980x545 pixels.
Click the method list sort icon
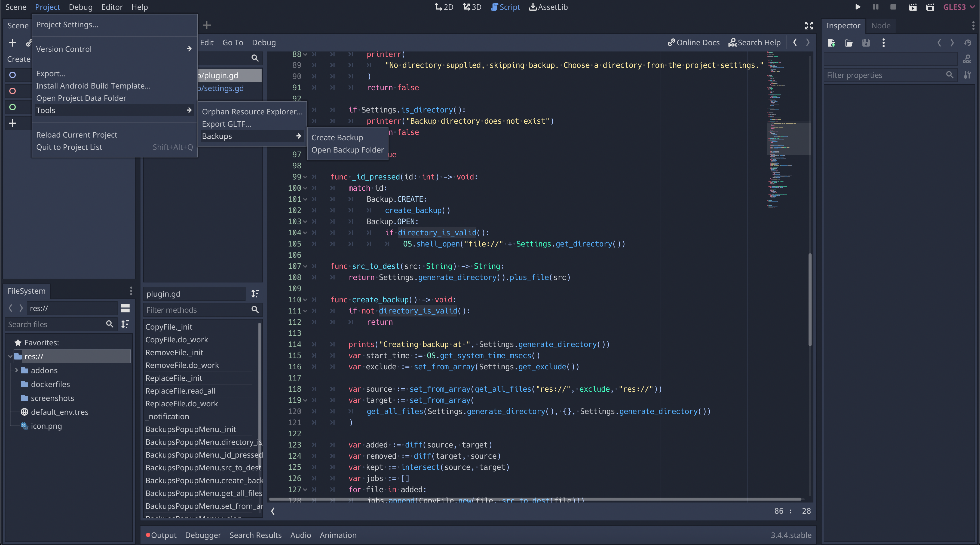[255, 293]
